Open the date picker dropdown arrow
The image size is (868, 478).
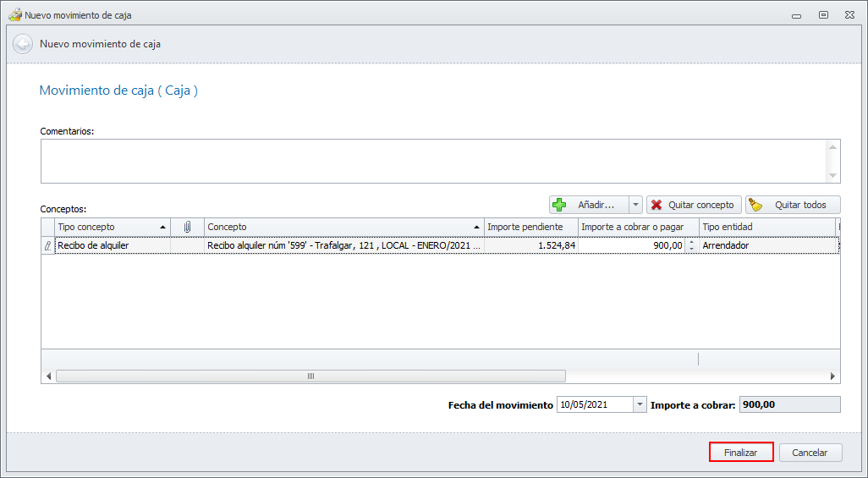click(640, 405)
